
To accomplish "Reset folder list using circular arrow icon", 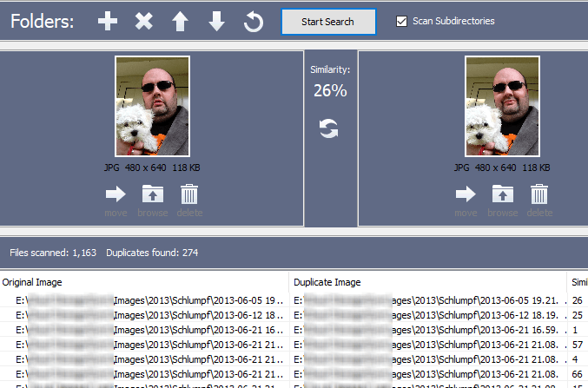I will click(253, 22).
